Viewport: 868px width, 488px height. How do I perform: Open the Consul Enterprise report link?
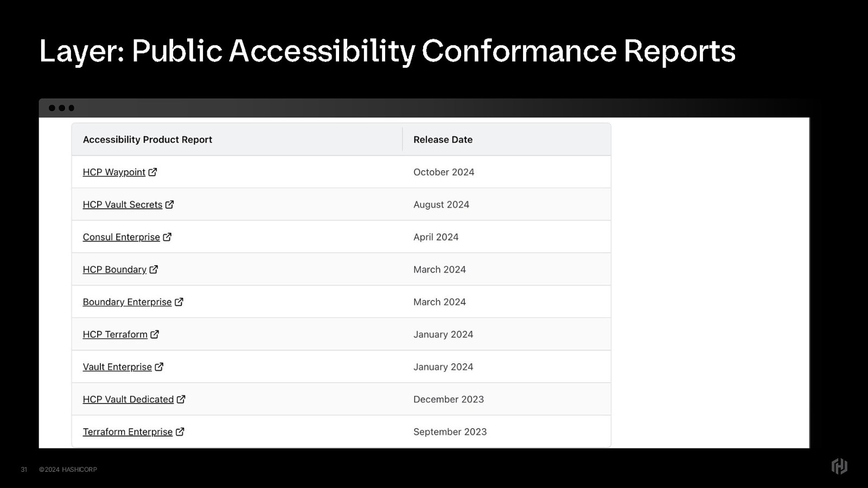pyautogui.click(x=121, y=237)
